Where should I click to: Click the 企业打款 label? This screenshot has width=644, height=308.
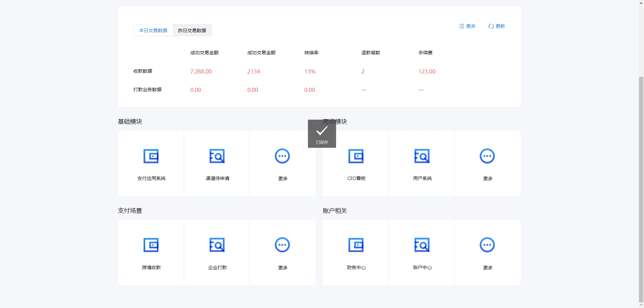pyautogui.click(x=217, y=267)
